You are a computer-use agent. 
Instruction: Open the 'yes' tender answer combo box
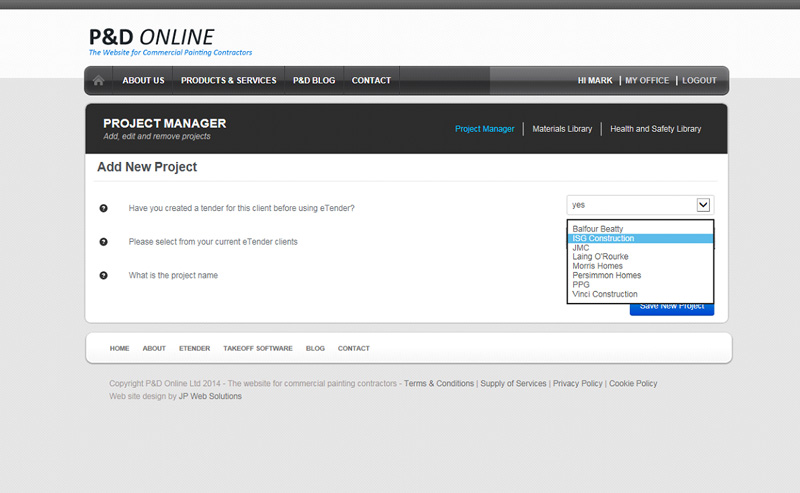click(640, 205)
